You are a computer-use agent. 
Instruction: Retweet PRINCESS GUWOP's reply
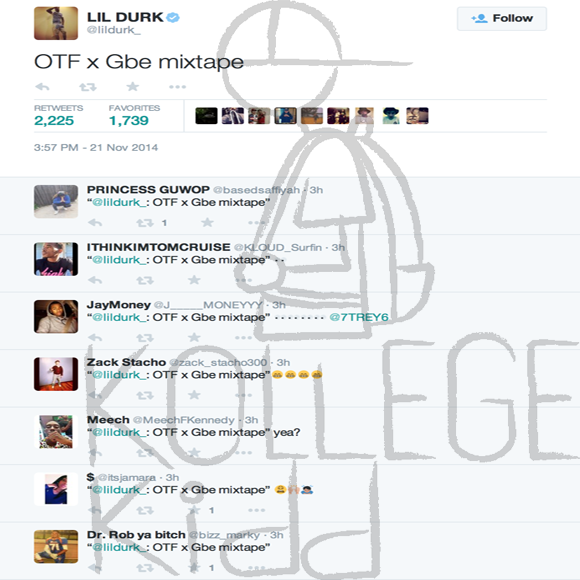145,223
